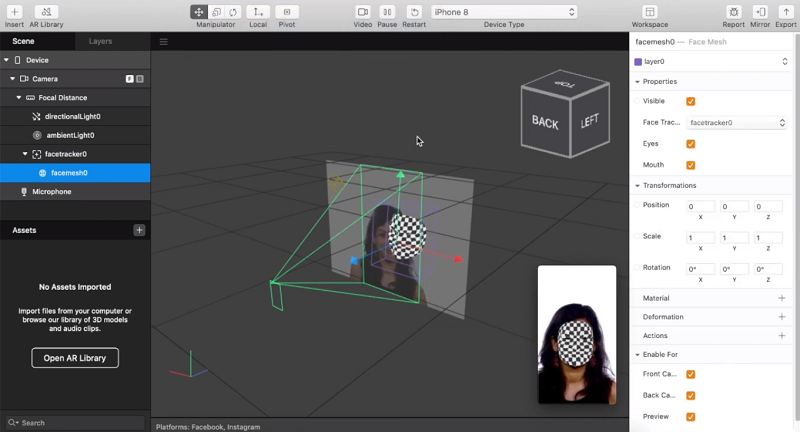Start Video recording from toolbar
Image resolution: width=800 pixels, height=432 pixels.
pos(362,12)
